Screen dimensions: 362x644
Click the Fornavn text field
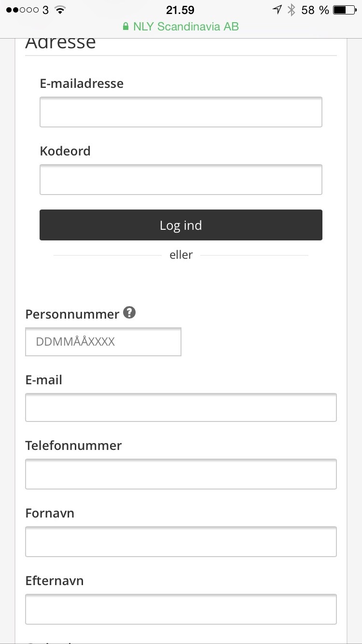point(181,542)
